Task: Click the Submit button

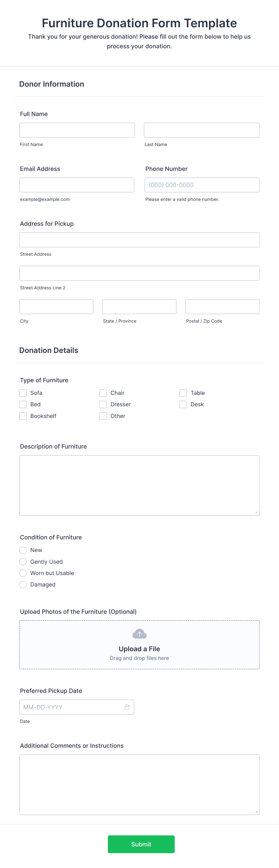Action: 141,844
